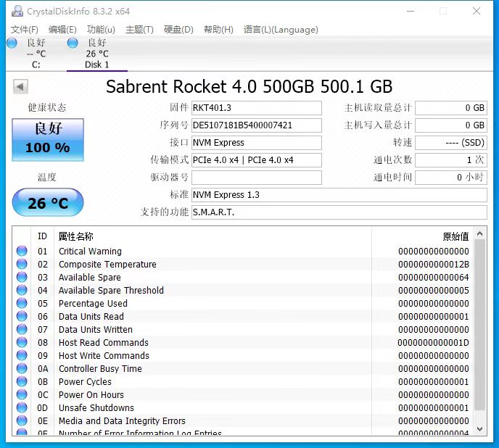Click the rotation rate field ---- (SSD)
This screenshot has height=448, width=499.
click(451, 143)
